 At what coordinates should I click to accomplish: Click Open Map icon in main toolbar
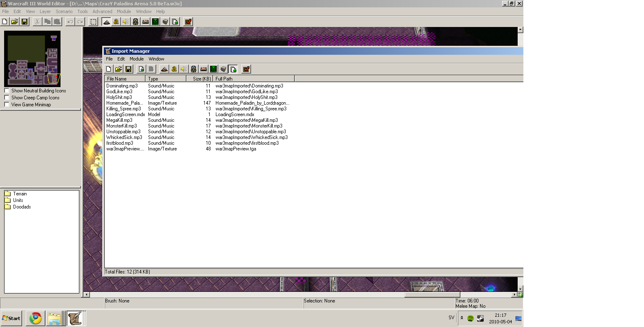click(15, 22)
